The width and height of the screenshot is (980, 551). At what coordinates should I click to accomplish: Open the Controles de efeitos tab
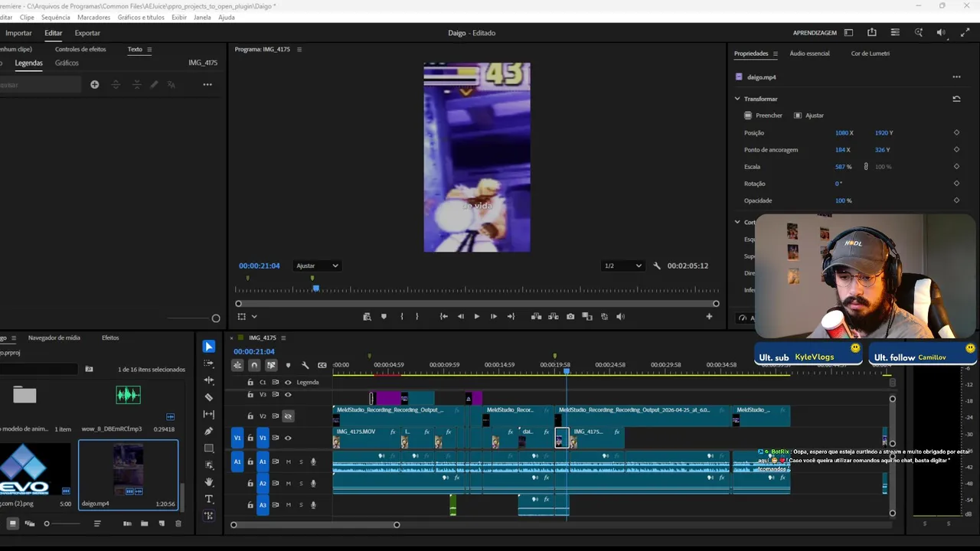pos(80,49)
